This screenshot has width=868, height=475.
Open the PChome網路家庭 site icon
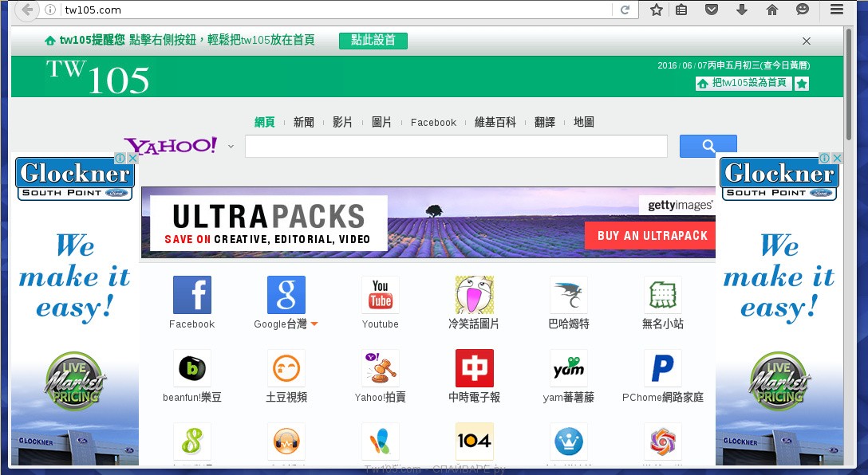pyautogui.click(x=663, y=367)
